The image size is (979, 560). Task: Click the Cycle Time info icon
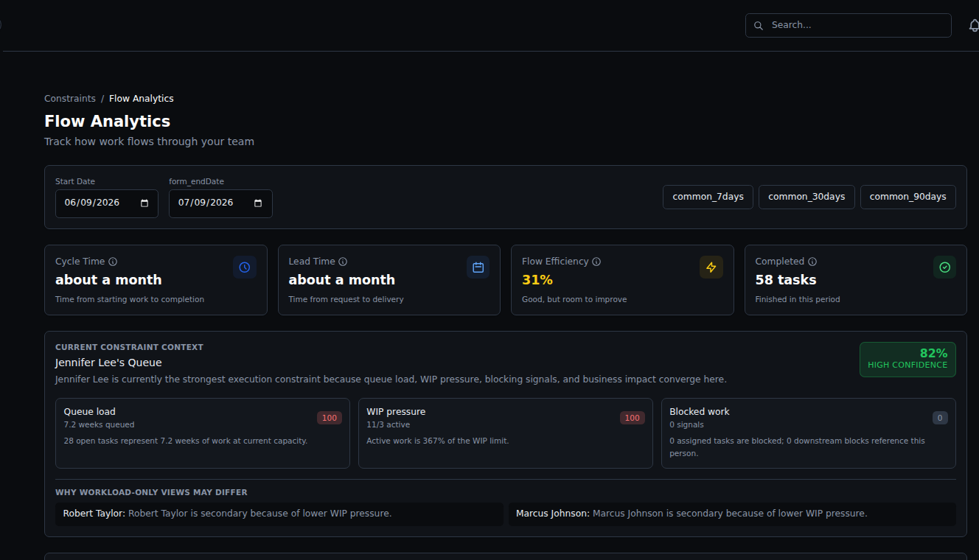pos(113,262)
